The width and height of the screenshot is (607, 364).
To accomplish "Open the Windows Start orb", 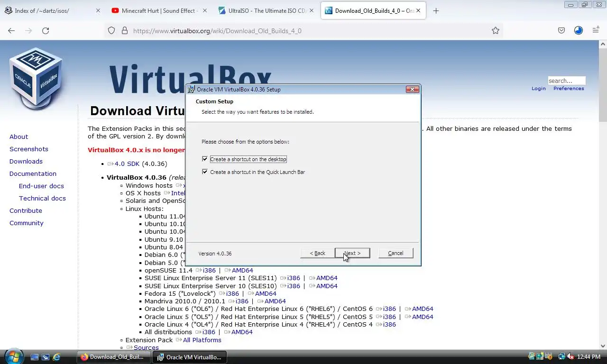I will click(x=13, y=356).
